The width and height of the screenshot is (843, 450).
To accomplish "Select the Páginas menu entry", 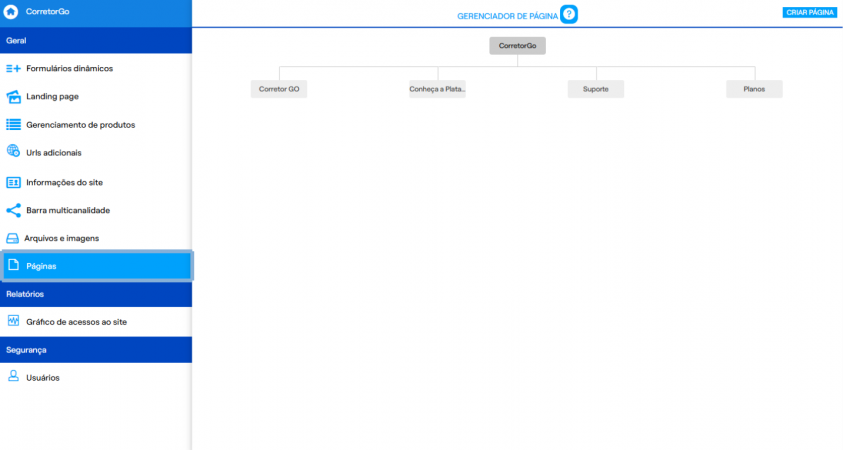I will (x=97, y=266).
